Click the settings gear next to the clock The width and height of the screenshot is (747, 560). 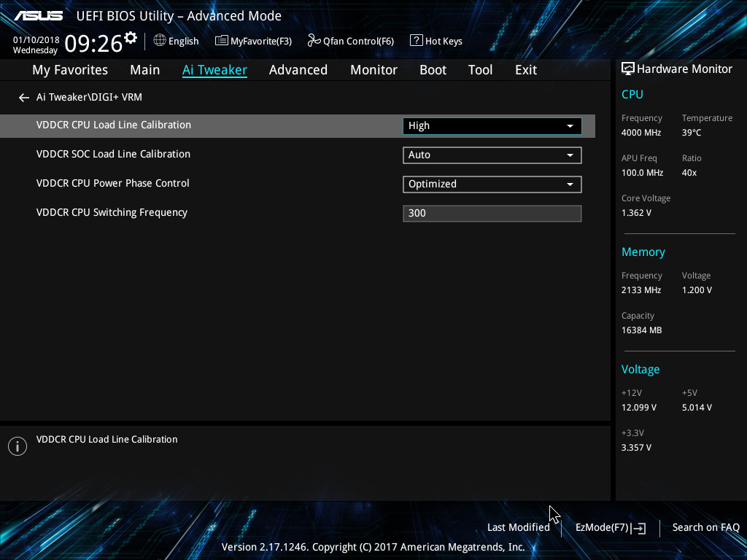[x=131, y=38]
